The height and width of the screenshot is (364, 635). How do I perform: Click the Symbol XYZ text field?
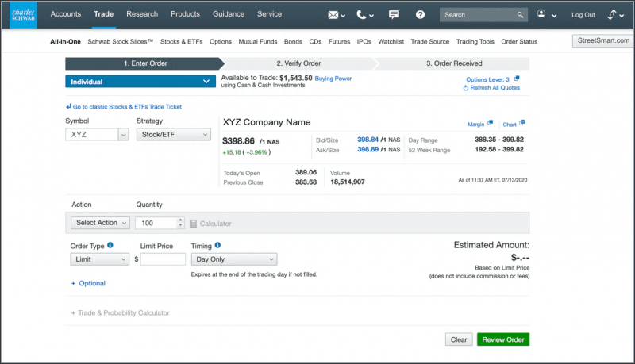pos(92,135)
